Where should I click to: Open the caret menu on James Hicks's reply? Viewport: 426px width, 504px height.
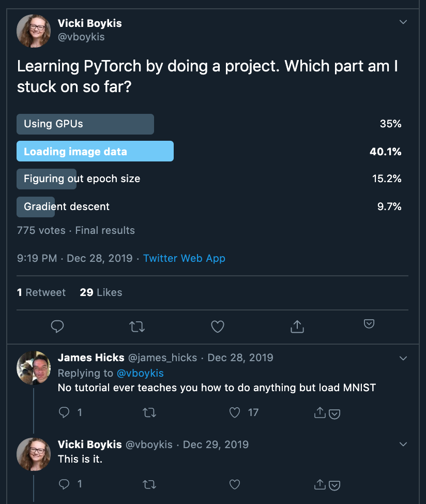tap(403, 357)
